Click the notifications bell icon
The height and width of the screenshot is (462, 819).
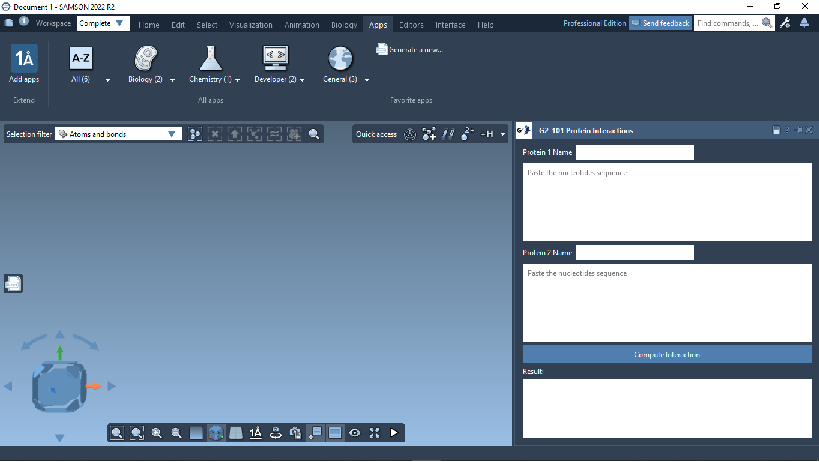point(805,23)
